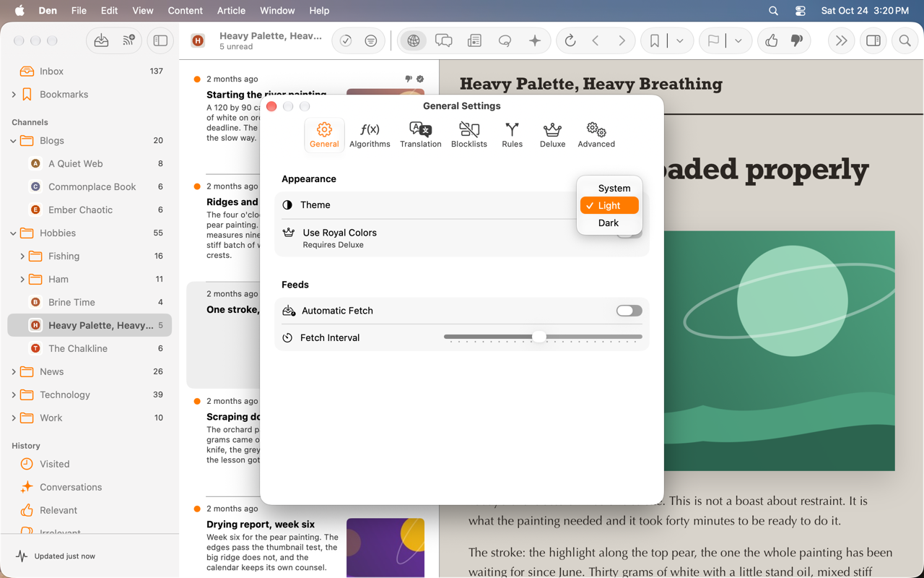
Task: Open the Article menu in menu bar
Action: (x=231, y=11)
